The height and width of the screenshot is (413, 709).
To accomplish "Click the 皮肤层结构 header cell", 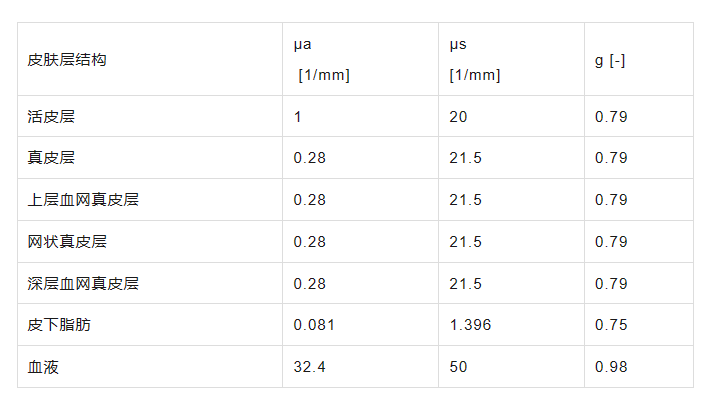I will (67, 60).
